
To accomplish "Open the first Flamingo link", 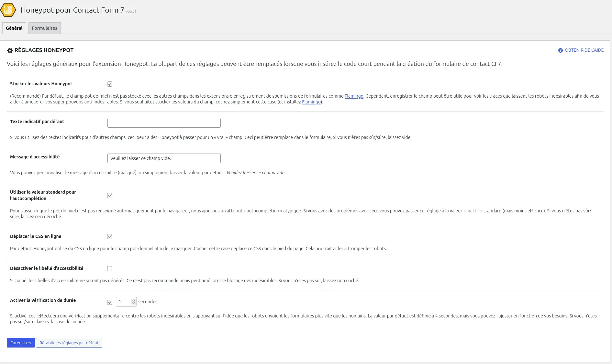I will [354, 96].
